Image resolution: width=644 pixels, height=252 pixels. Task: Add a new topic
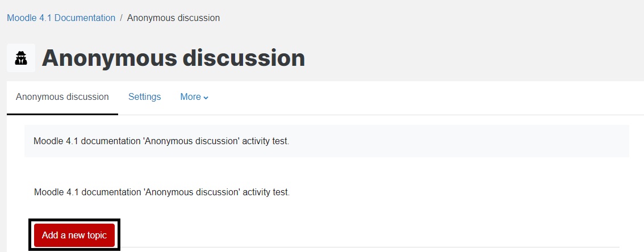pos(74,235)
